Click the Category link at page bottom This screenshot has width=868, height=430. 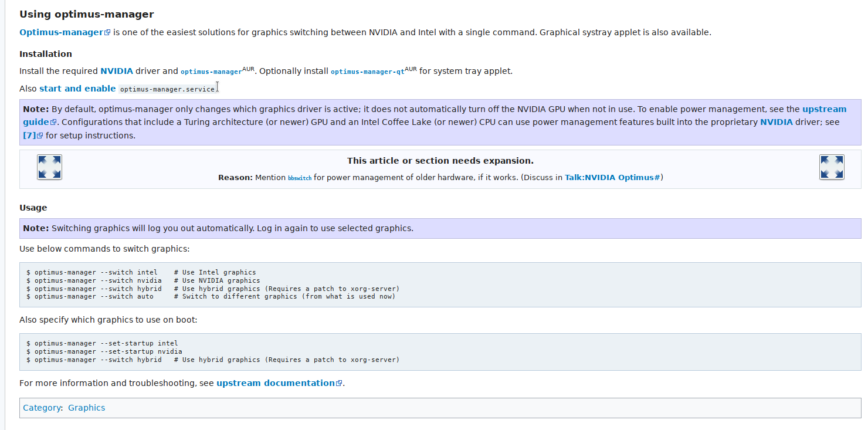click(42, 408)
